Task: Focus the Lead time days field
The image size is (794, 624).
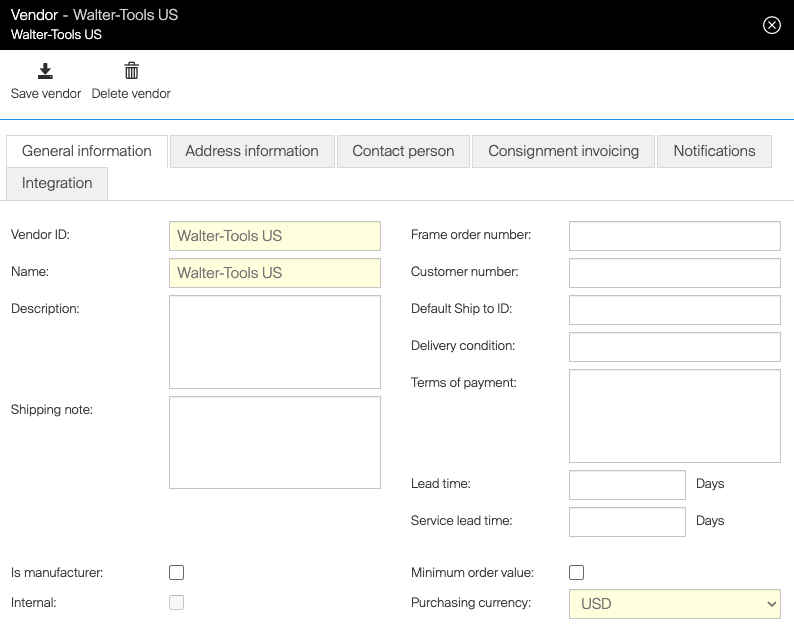Action: coord(627,484)
